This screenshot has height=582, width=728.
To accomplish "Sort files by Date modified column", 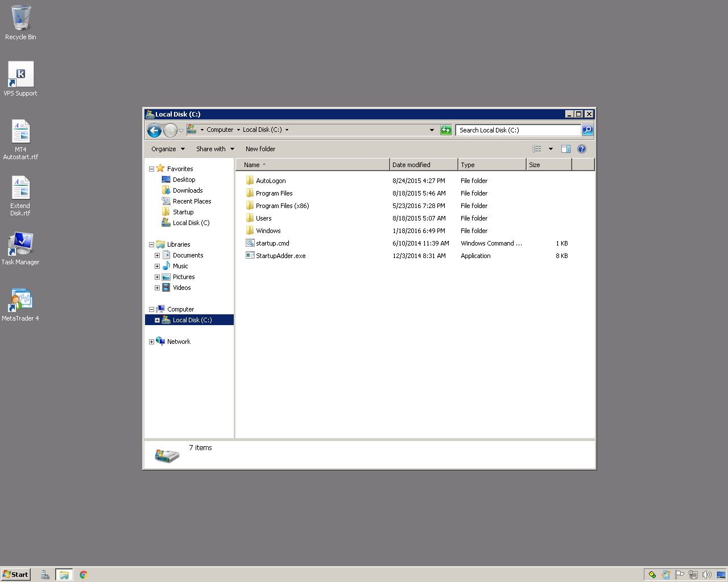I will tap(423, 165).
